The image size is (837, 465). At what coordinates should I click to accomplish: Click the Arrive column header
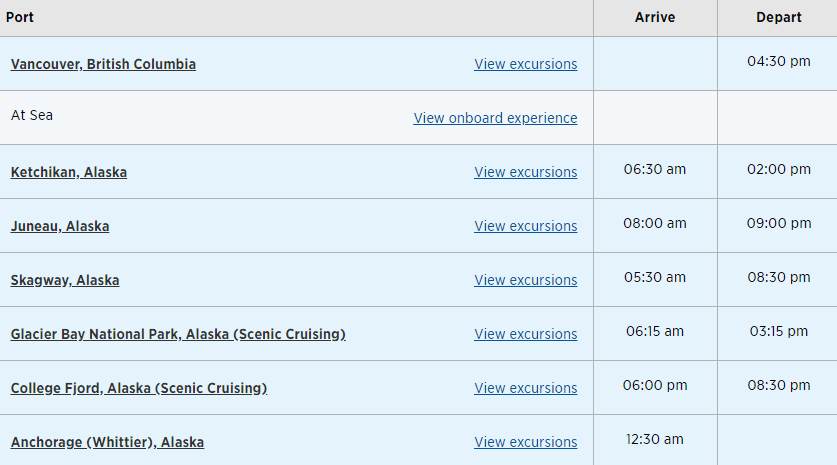point(655,17)
